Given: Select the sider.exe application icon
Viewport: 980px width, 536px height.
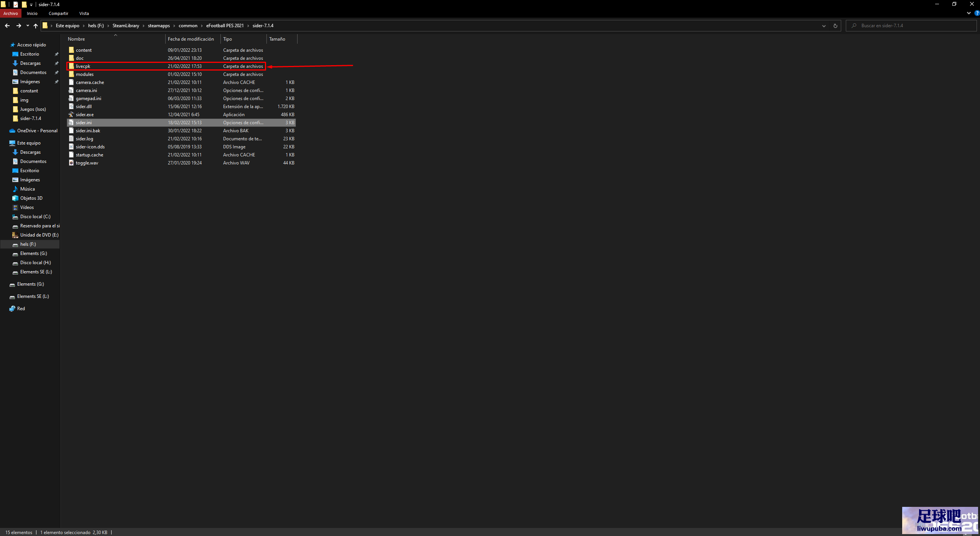Looking at the screenshot, I should pos(71,115).
